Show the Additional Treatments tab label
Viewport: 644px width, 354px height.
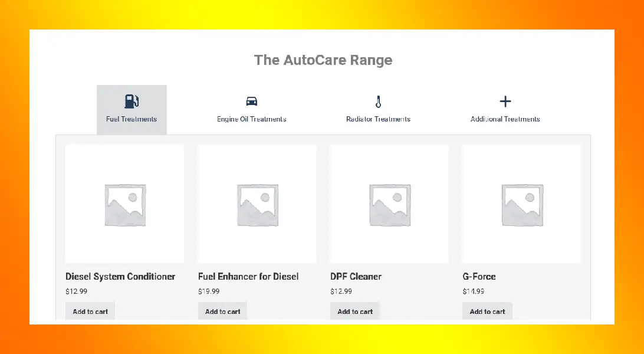[505, 119]
